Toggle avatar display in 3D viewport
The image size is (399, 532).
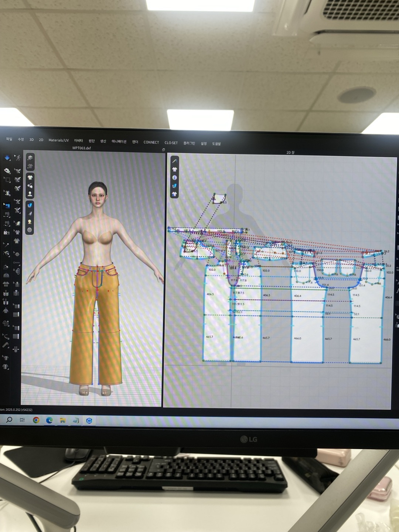tap(30, 194)
